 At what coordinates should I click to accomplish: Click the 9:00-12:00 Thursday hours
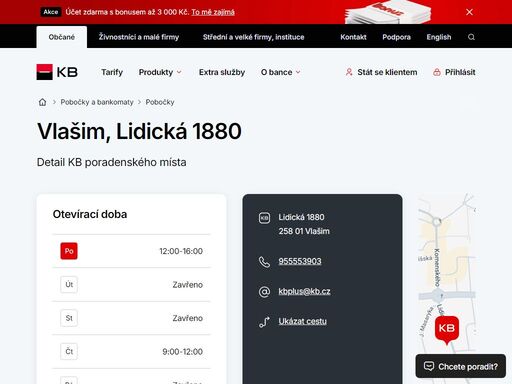pyautogui.click(x=182, y=351)
